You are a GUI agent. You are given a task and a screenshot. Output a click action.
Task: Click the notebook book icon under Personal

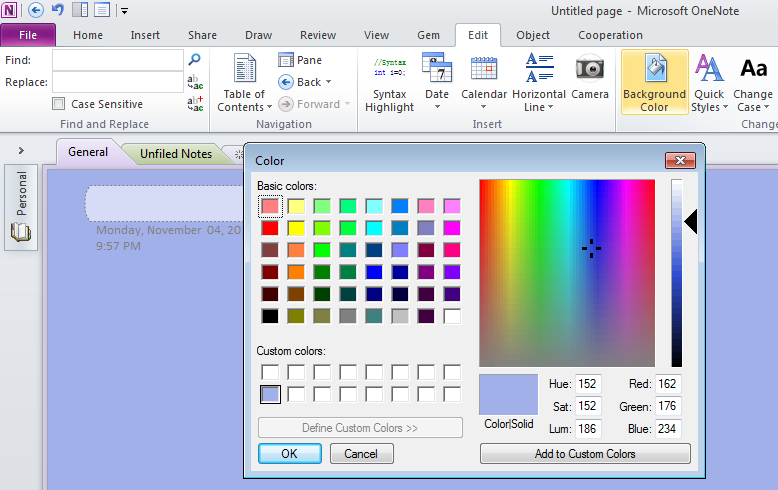click(21, 232)
